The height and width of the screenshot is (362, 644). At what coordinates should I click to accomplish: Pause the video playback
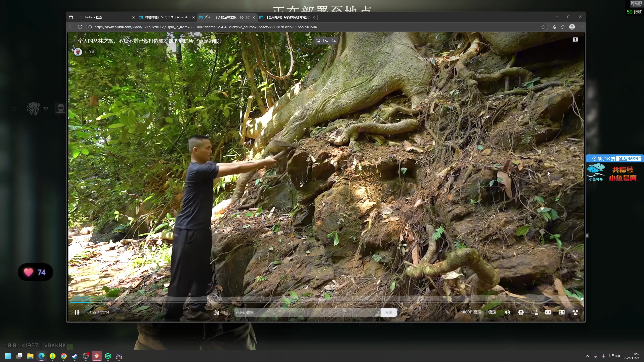77,312
